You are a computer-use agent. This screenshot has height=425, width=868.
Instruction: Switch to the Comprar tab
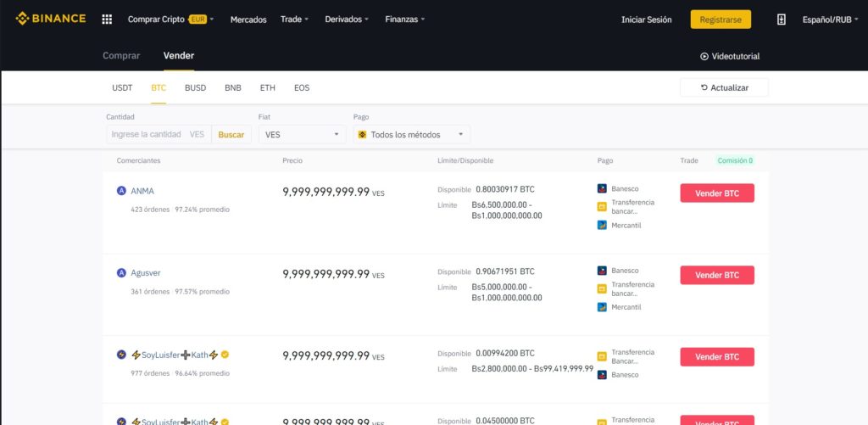pyautogui.click(x=121, y=55)
